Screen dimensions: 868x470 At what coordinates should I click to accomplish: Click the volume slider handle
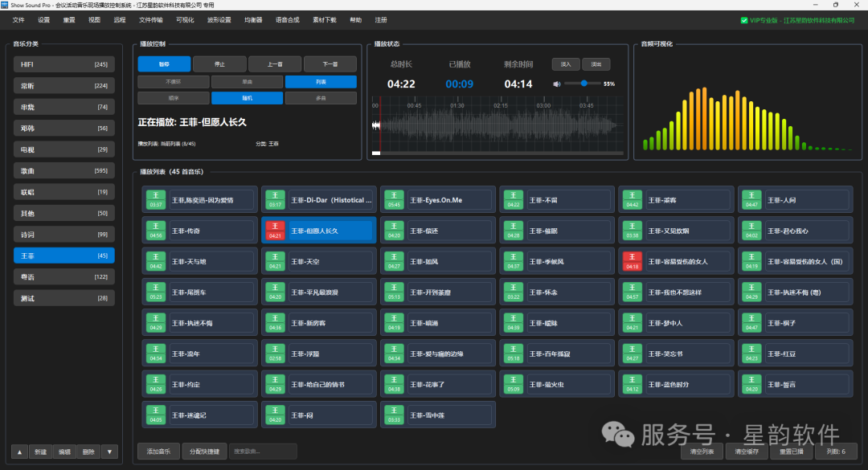[584, 84]
